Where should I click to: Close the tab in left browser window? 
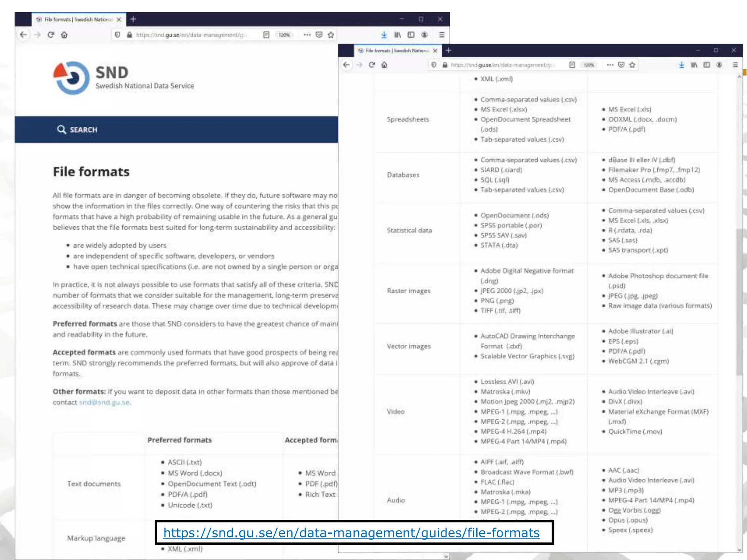coord(119,20)
